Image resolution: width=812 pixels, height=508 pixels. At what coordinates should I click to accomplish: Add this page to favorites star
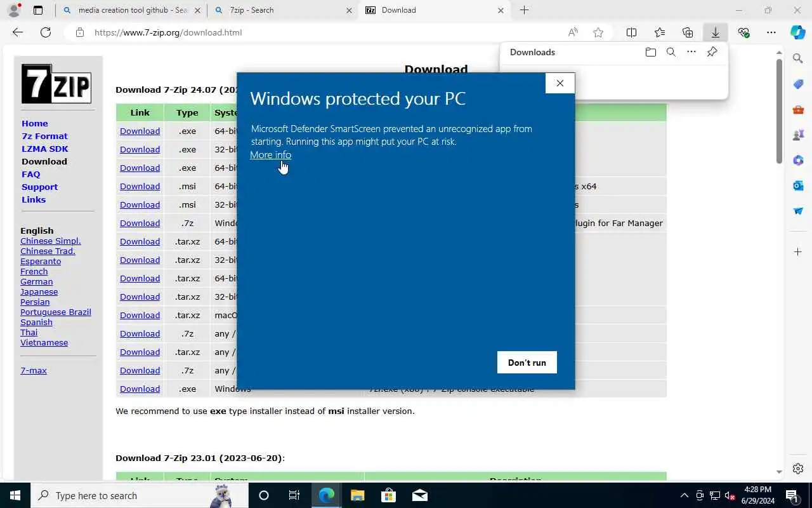click(598, 32)
